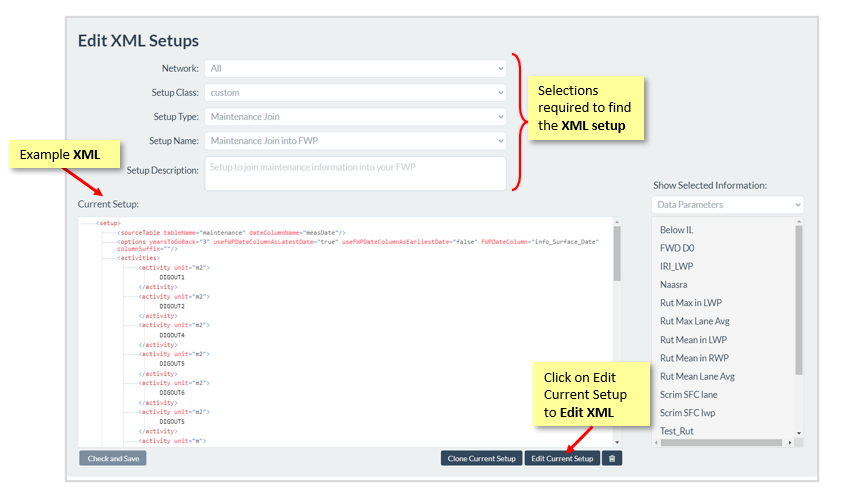Click the DIGOUT4 activity text in XML
The image size is (857, 489).
[x=172, y=335]
